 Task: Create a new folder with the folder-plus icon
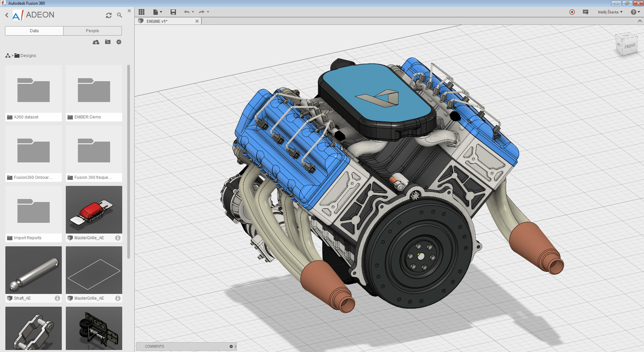108,42
